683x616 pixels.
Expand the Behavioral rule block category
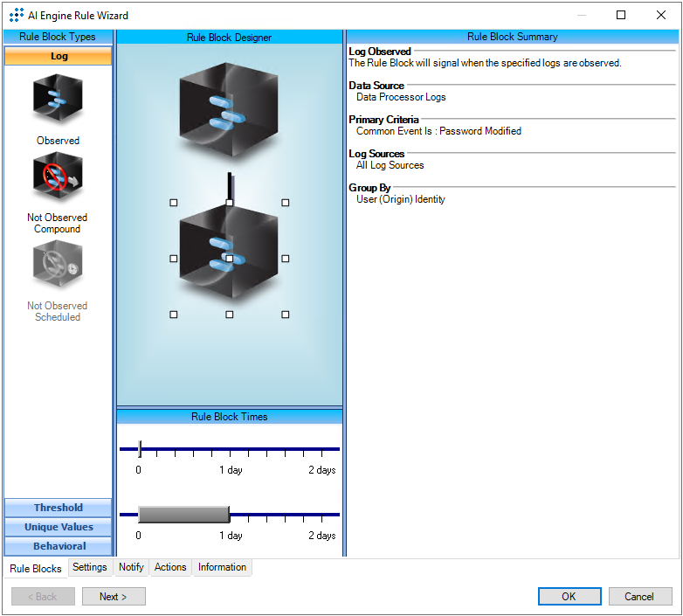[59, 546]
